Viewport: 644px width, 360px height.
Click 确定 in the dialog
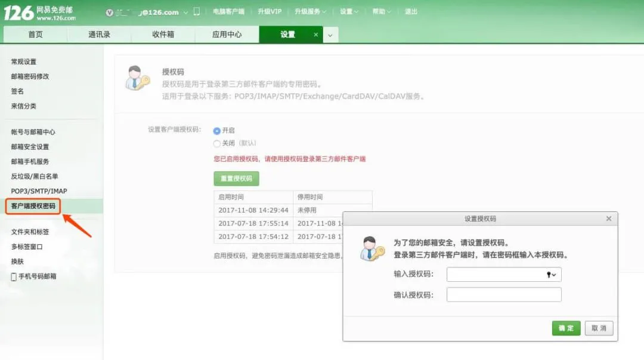coord(565,328)
